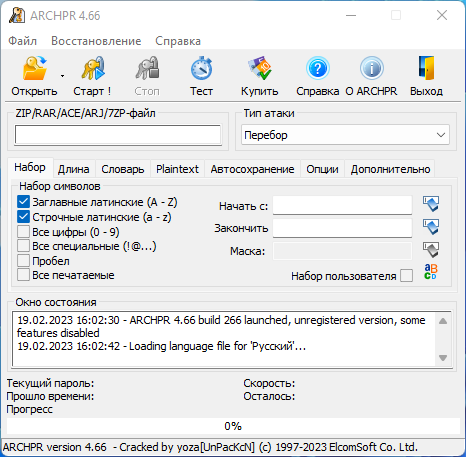Click the ZIP/RAR/ACE/ARJ/7ZP file path field
The height and width of the screenshot is (457, 466).
click(x=118, y=135)
